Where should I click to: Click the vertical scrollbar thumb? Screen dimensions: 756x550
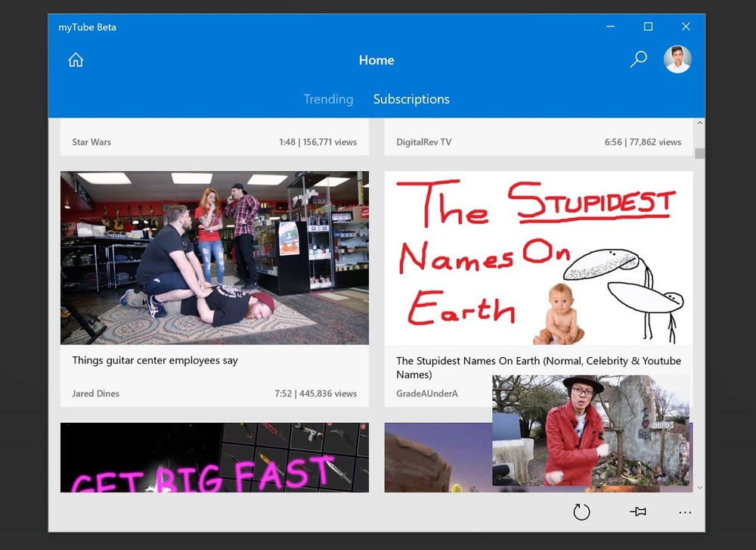click(x=699, y=154)
